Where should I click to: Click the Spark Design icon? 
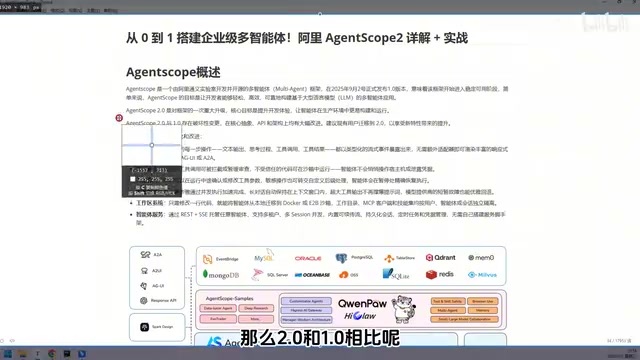pyautogui.click(x=144, y=327)
